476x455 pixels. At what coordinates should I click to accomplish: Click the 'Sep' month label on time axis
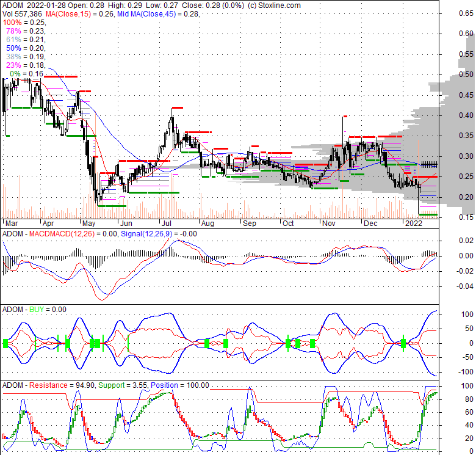click(x=250, y=224)
